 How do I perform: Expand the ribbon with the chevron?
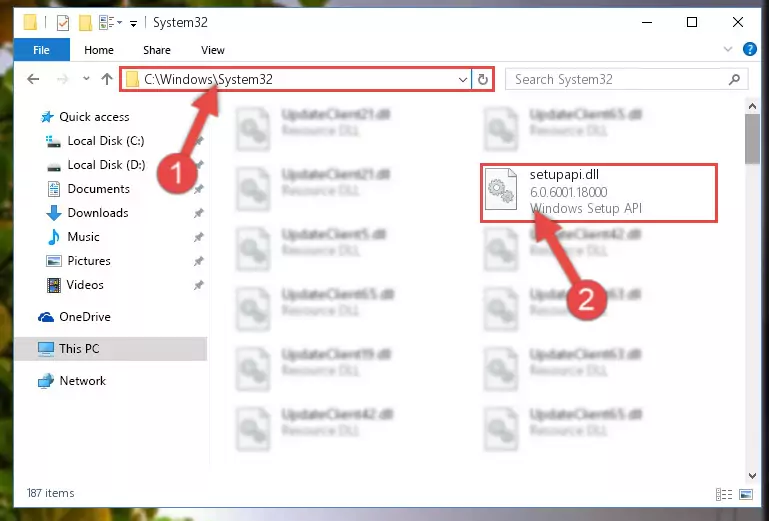pyautogui.click(x=728, y=49)
